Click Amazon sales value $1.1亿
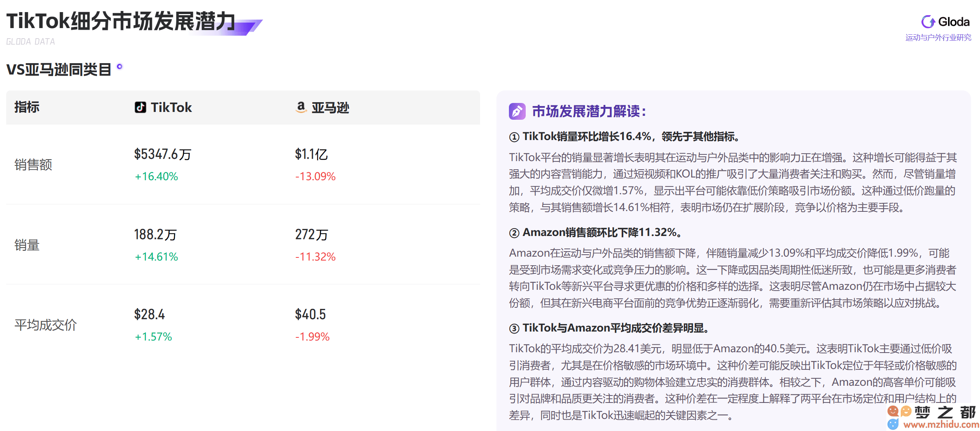The height and width of the screenshot is (431, 980). click(311, 154)
